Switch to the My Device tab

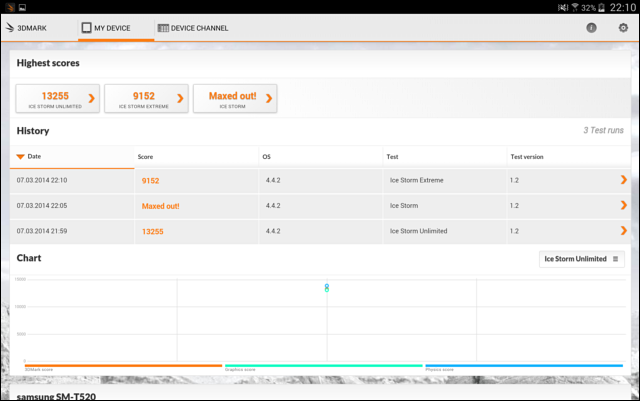coord(116,28)
